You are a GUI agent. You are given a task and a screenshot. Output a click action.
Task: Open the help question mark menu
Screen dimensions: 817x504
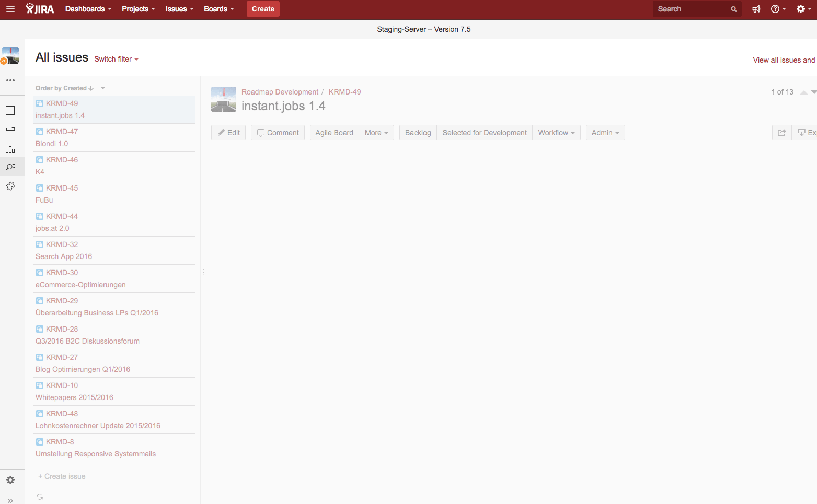click(x=778, y=9)
